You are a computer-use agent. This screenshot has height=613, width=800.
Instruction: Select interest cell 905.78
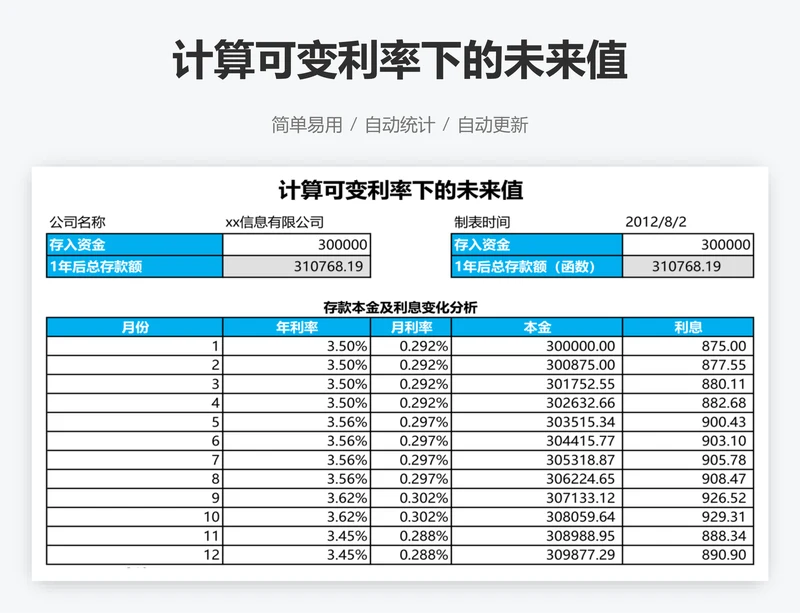click(688, 460)
